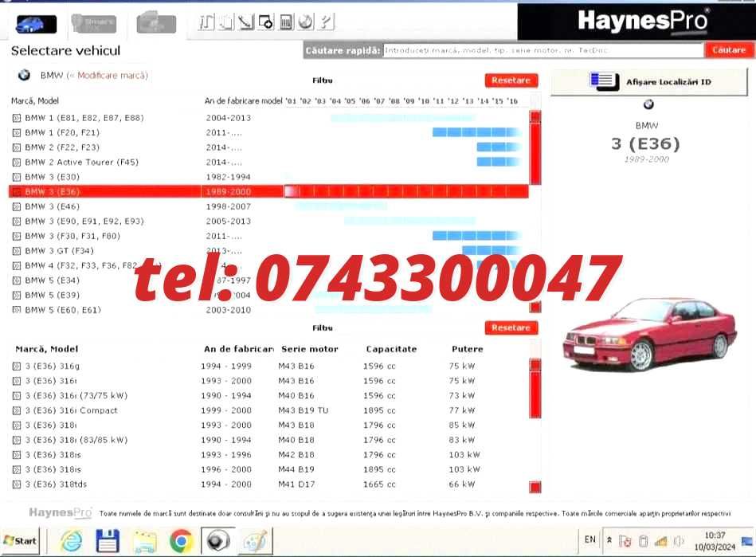Click the arrow icon for BMW 3 GT (F34)

tap(17, 251)
